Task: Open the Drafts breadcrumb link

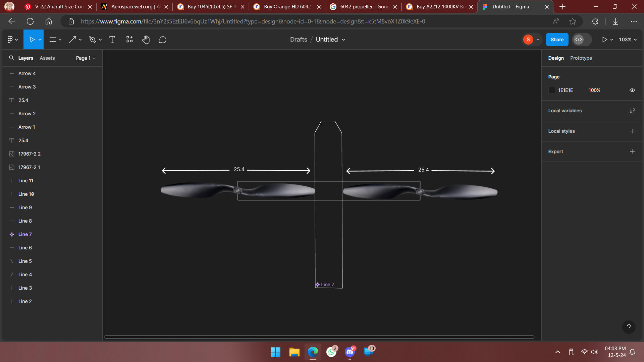Action: pos(299,40)
